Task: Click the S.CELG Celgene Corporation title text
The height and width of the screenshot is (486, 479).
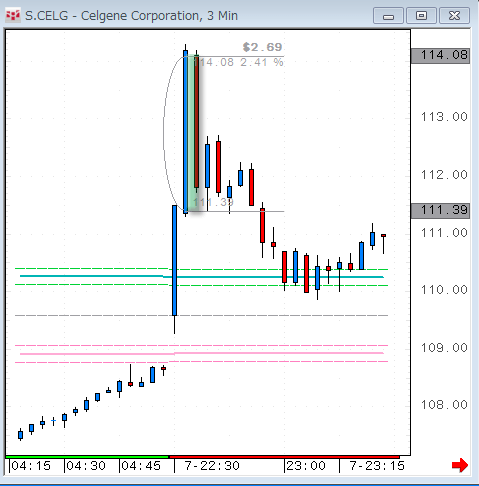Action: tap(132, 16)
